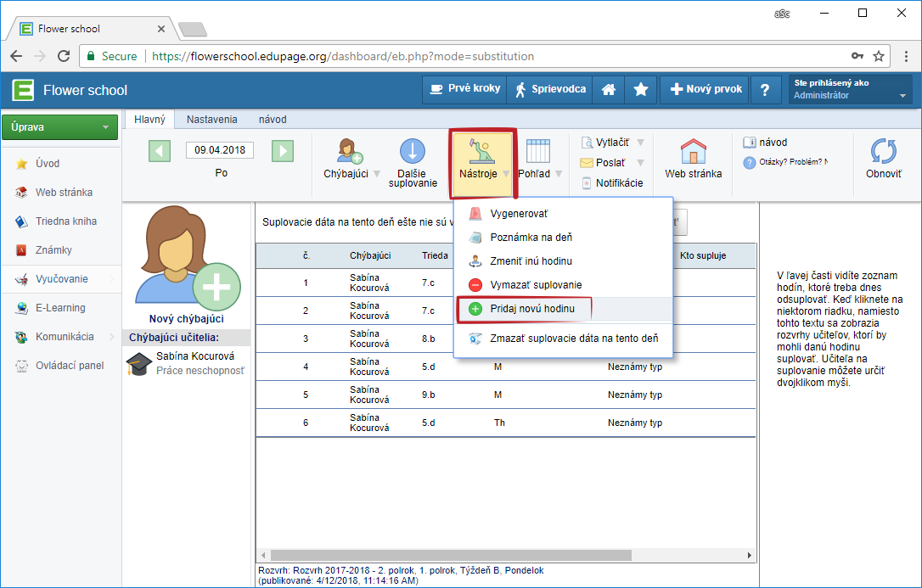The width and height of the screenshot is (922, 588).
Task: Choose Poznámka na deň menu item
Action: (564, 238)
